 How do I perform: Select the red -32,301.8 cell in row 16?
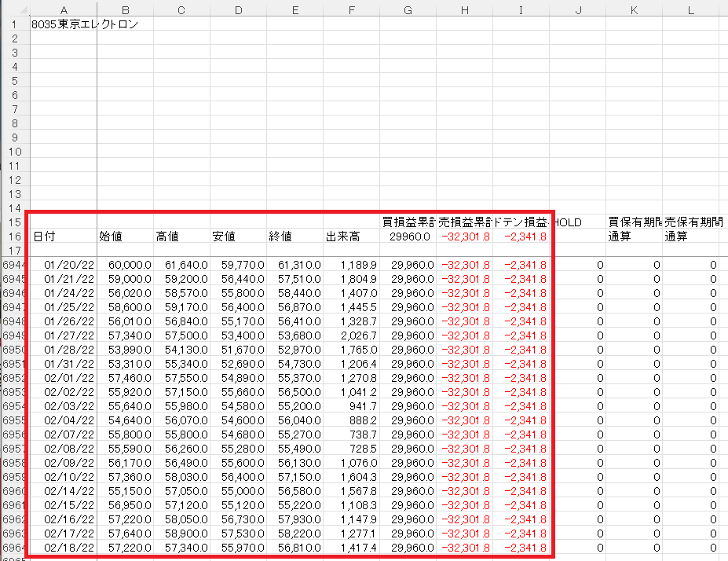(x=465, y=236)
